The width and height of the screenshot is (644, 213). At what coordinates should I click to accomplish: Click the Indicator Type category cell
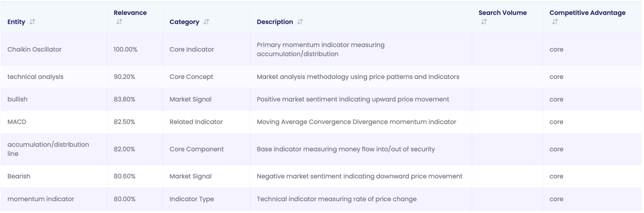[x=192, y=199]
